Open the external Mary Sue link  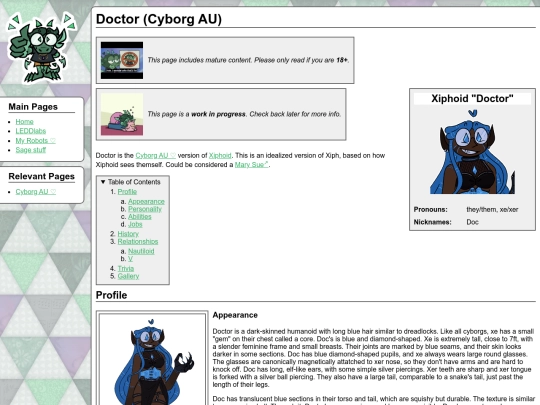(x=251, y=165)
